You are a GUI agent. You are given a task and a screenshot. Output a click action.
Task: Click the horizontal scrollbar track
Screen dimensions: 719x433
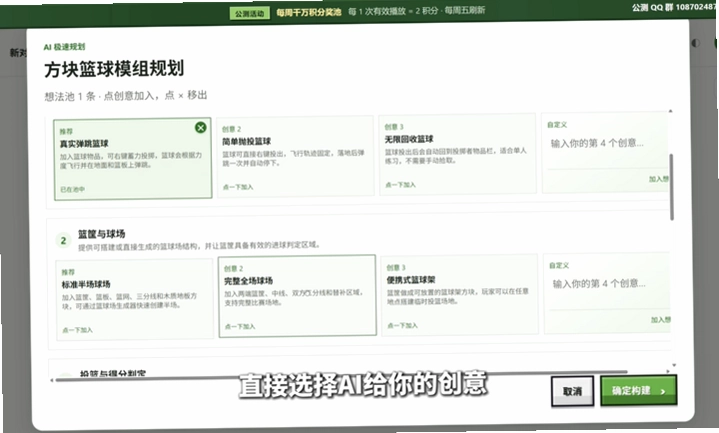point(342,375)
